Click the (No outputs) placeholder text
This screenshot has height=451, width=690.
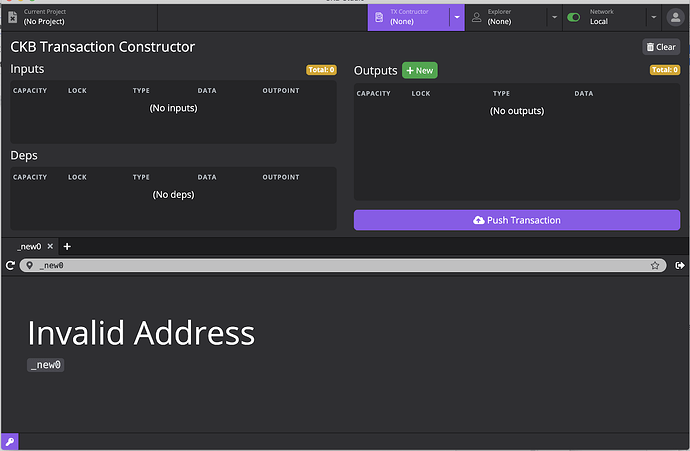517,111
